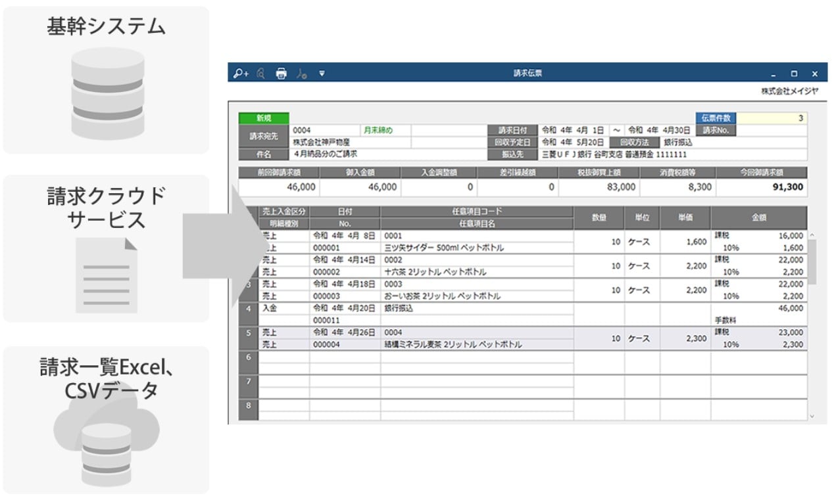
Task: Click the 基幹システム database icon
Action: pos(108,92)
